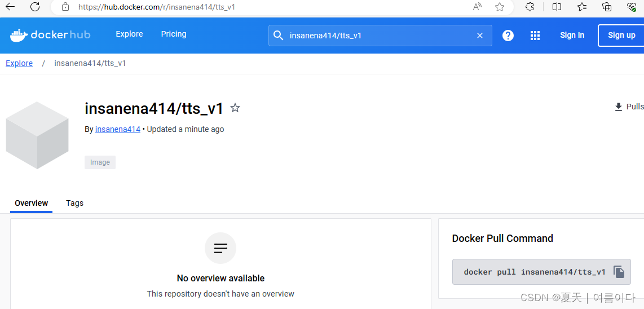Click the No overview available text
This screenshot has width=644, height=309.
click(220, 278)
